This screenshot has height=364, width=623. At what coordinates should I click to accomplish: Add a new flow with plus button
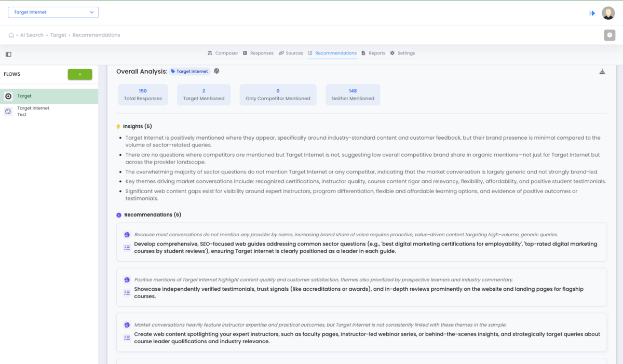[x=80, y=74]
